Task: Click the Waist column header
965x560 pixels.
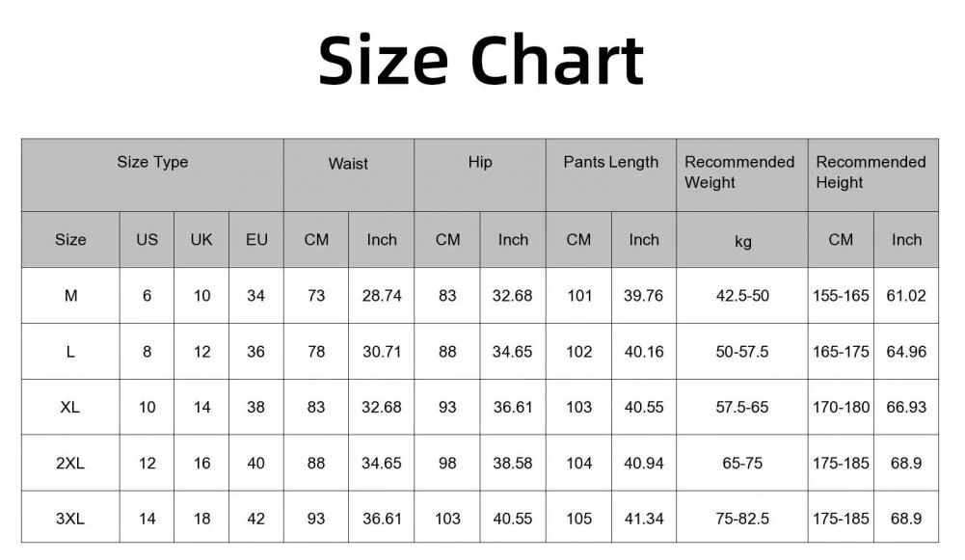Action: pos(348,164)
